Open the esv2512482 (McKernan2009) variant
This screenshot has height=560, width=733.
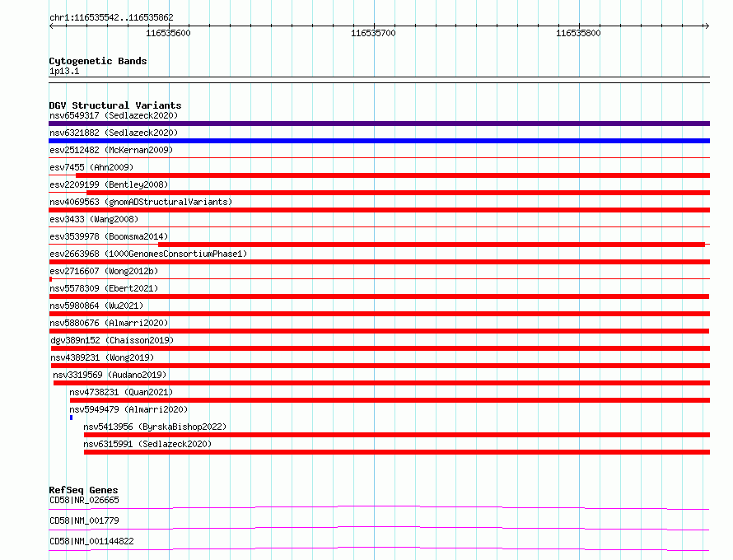coord(111,150)
